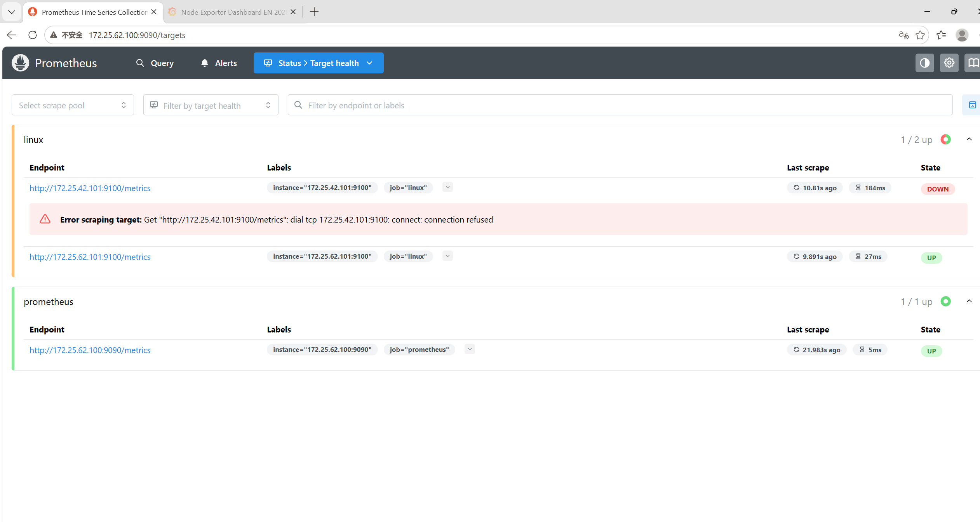Open the Filter by target health dropdown
980x522 pixels.
[x=211, y=105]
